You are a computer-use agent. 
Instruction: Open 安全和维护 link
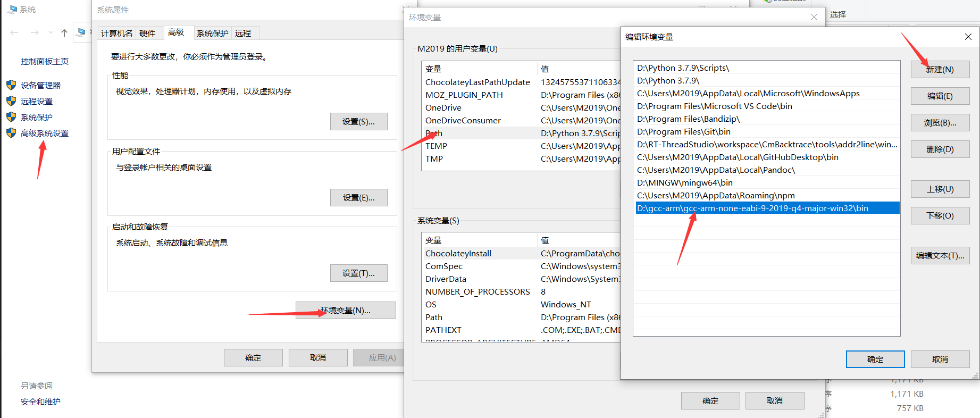tap(40, 402)
